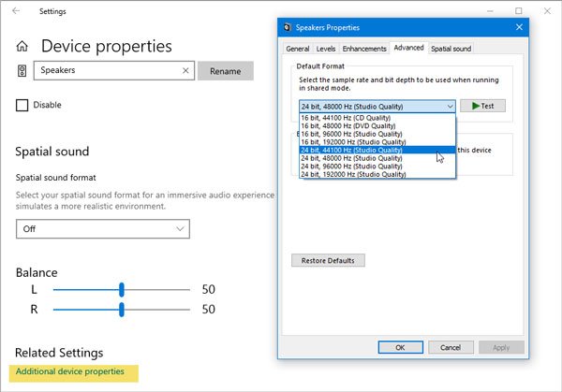Click the Restore Defaults button

point(328,260)
